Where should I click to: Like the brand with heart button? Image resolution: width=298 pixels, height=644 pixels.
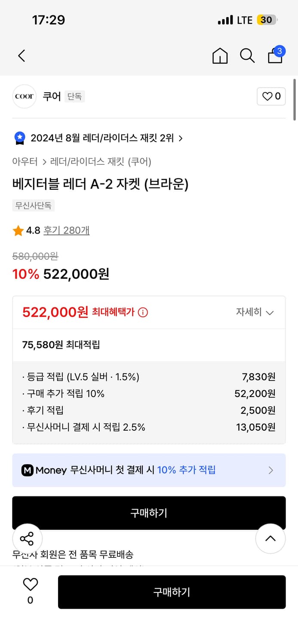tap(271, 96)
